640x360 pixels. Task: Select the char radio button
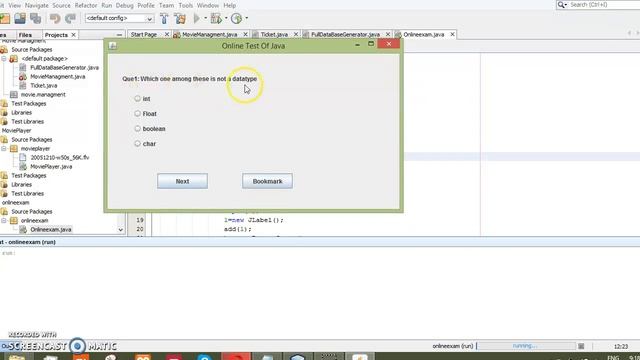tap(138, 144)
